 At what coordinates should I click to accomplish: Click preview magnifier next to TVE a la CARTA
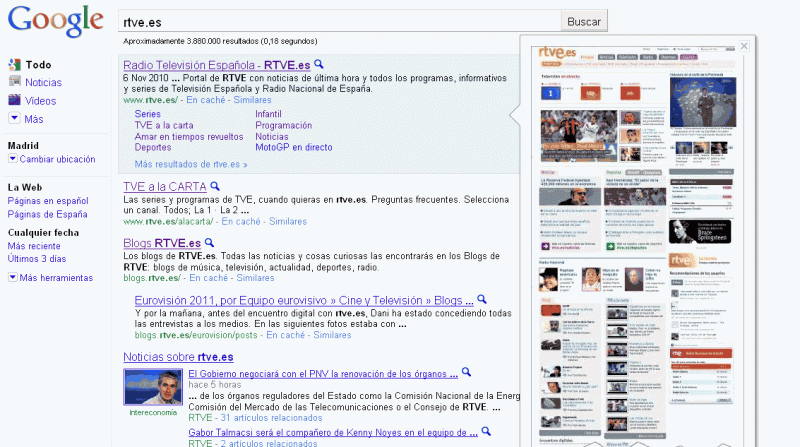click(x=214, y=186)
